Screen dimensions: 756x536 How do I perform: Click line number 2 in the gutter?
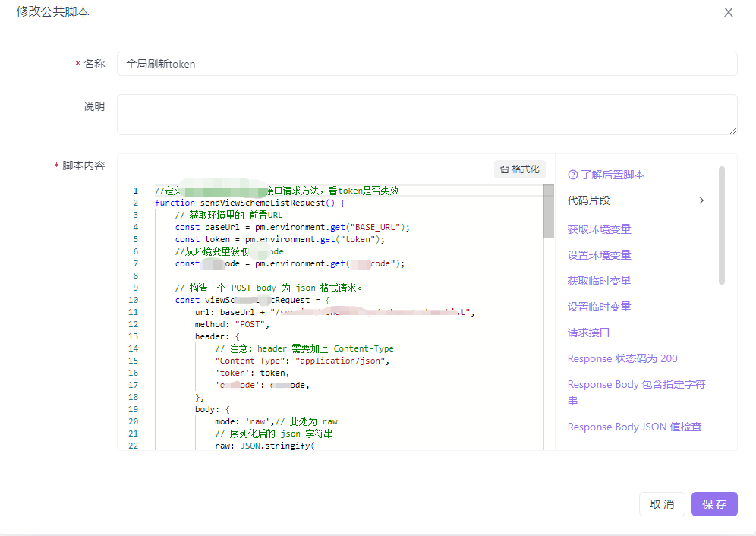(x=135, y=203)
